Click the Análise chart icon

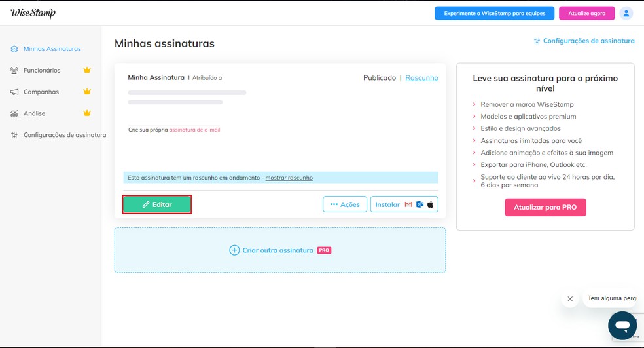click(x=14, y=113)
